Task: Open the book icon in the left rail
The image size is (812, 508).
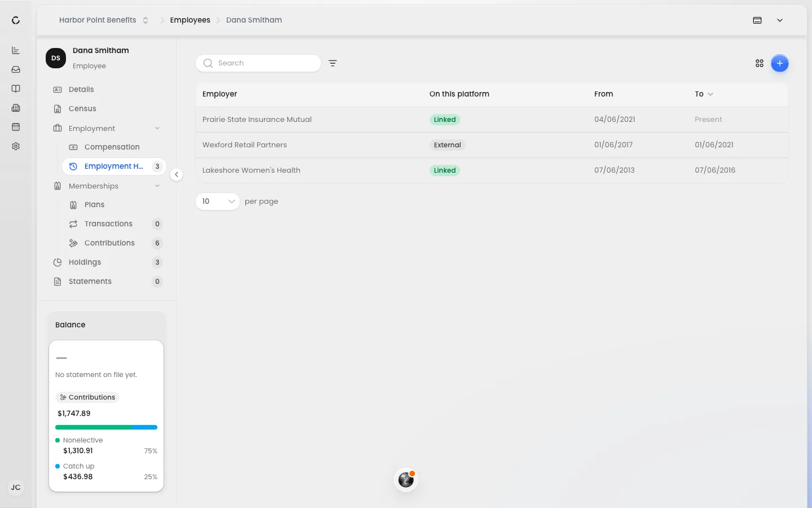Action: tap(16, 89)
